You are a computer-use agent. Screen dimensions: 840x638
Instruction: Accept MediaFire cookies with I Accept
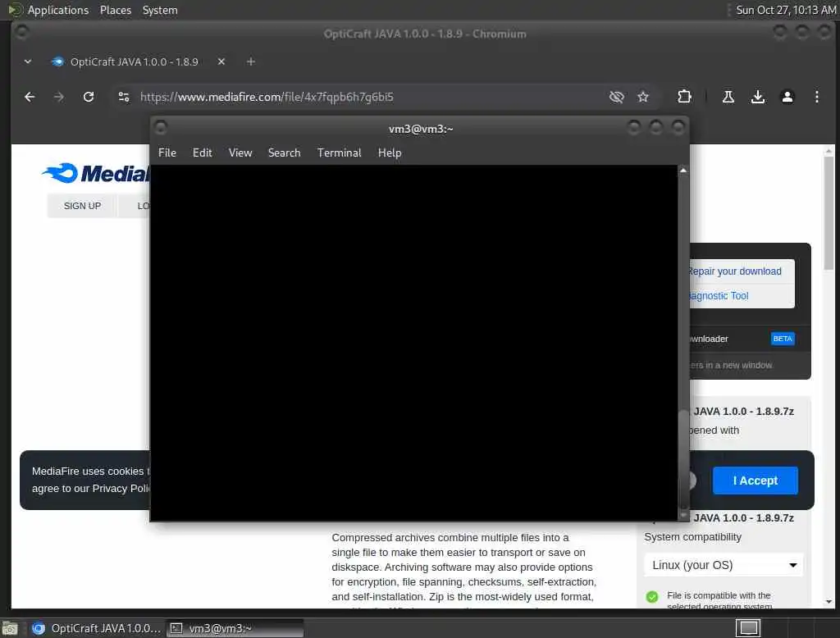coord(755,481)
